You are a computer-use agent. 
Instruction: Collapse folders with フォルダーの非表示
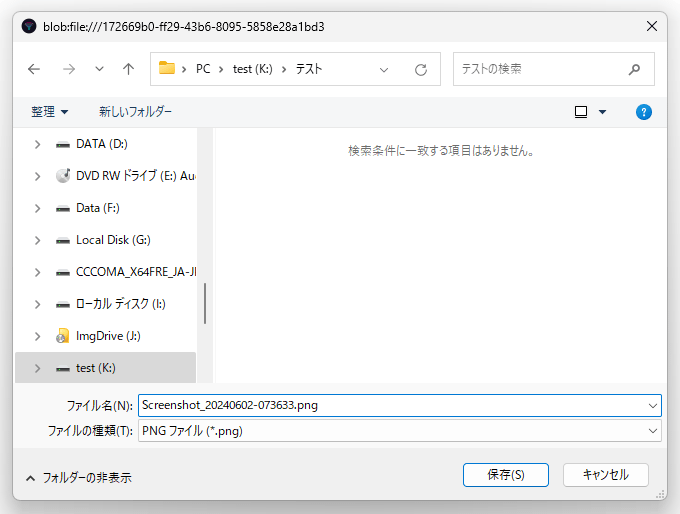click(x=78, y=478)
